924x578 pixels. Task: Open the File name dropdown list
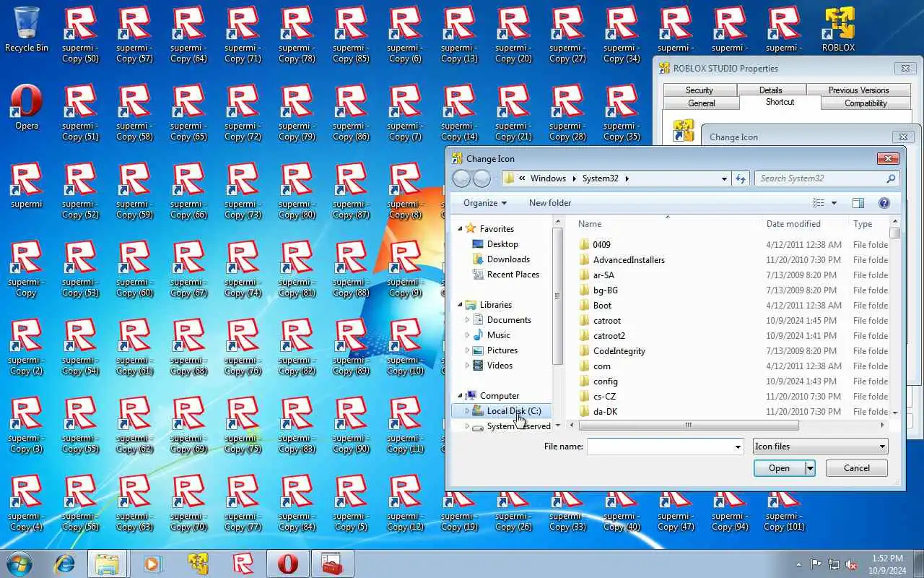pos(737,447)
